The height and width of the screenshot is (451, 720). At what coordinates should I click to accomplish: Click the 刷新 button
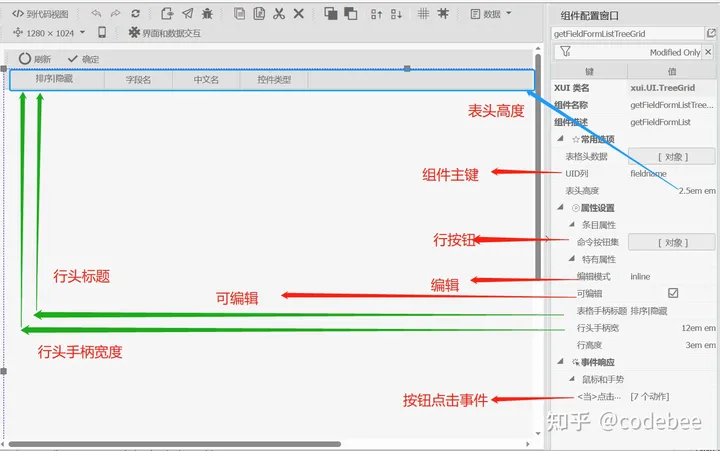[35, 59]
